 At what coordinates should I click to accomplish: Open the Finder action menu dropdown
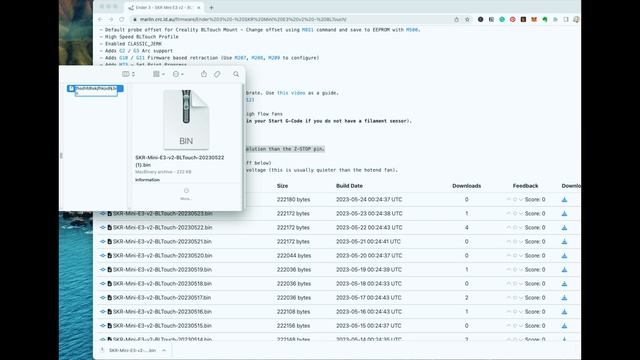coord(178,74)
